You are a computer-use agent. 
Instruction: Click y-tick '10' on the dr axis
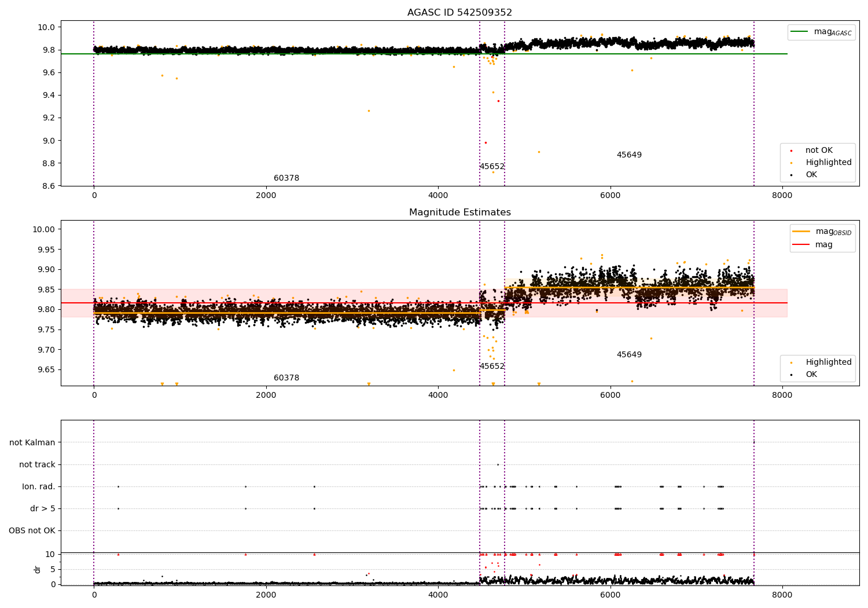[x=51, y=555]
